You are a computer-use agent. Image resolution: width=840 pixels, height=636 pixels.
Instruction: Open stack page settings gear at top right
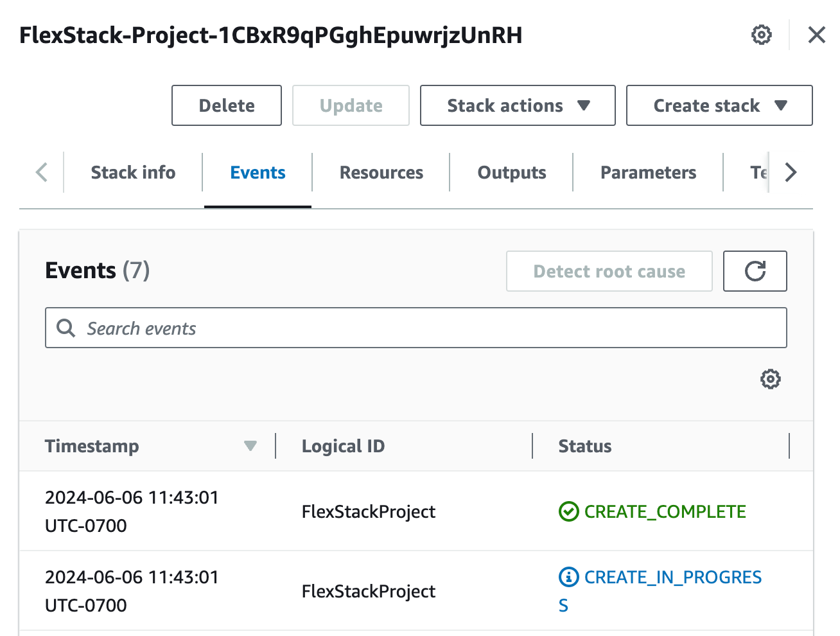point(761,35)
